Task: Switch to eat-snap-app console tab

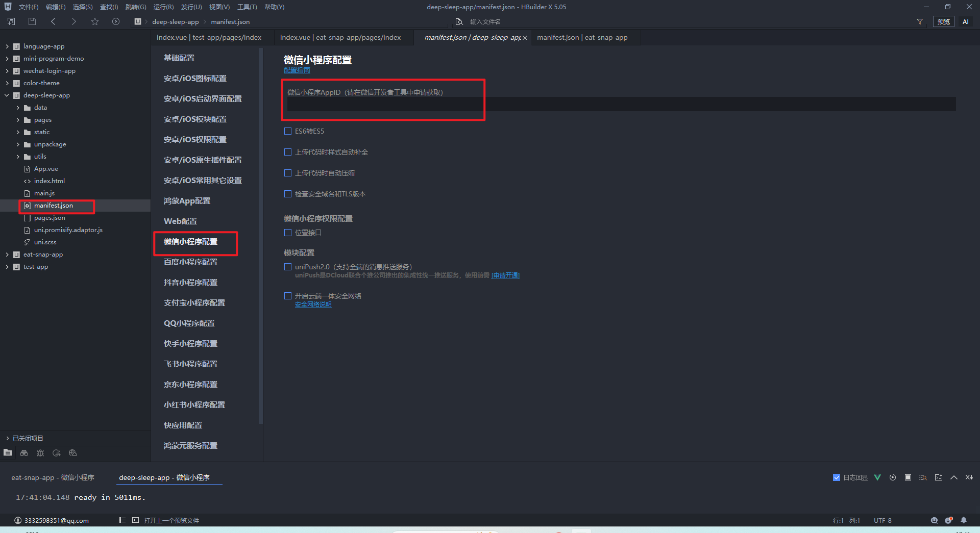Action: pos(53,477)
